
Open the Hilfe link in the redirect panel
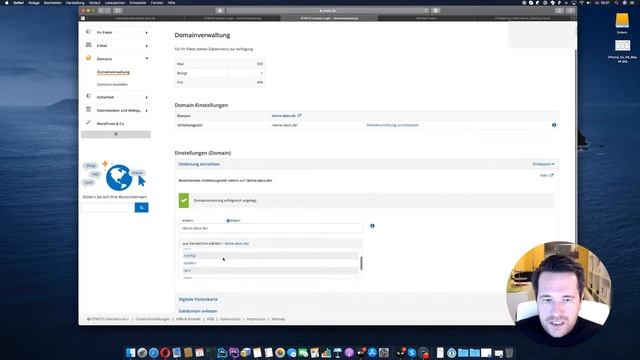546,176
